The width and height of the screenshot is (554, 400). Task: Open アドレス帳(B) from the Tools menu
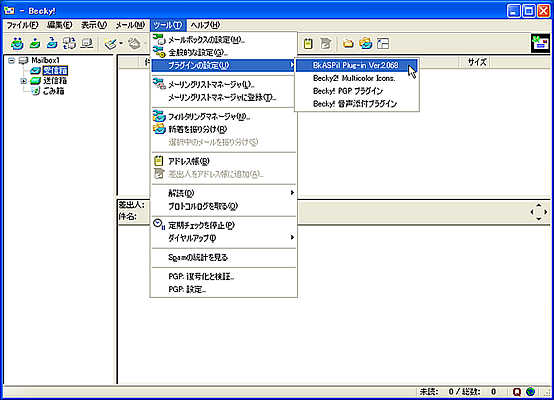click(x=223, y=161)
